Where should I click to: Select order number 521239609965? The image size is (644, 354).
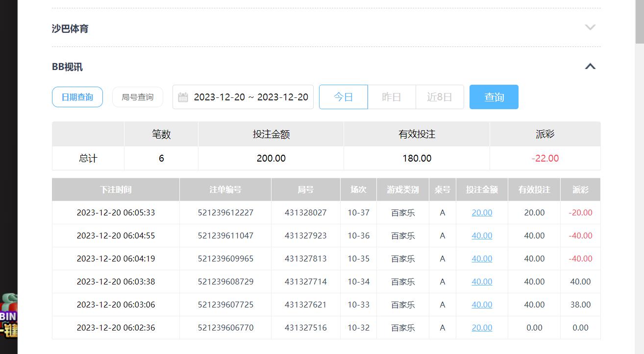tap(225, 259)
